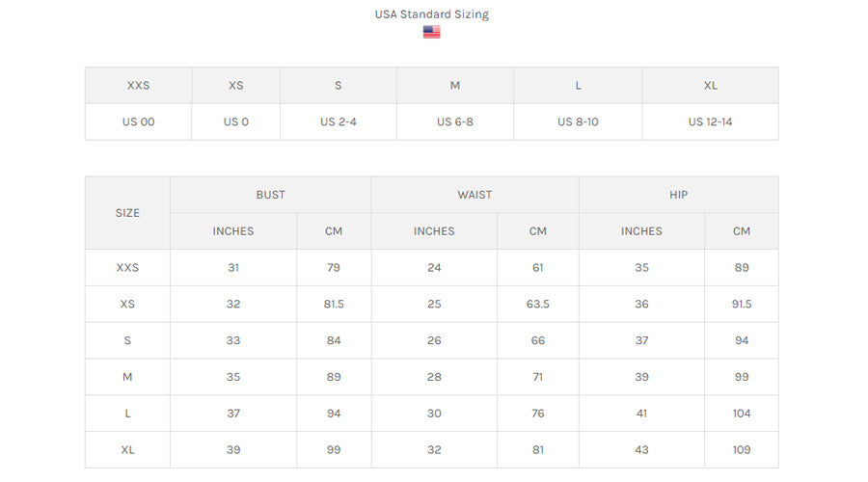Select the HIP column header

point(679,195)
